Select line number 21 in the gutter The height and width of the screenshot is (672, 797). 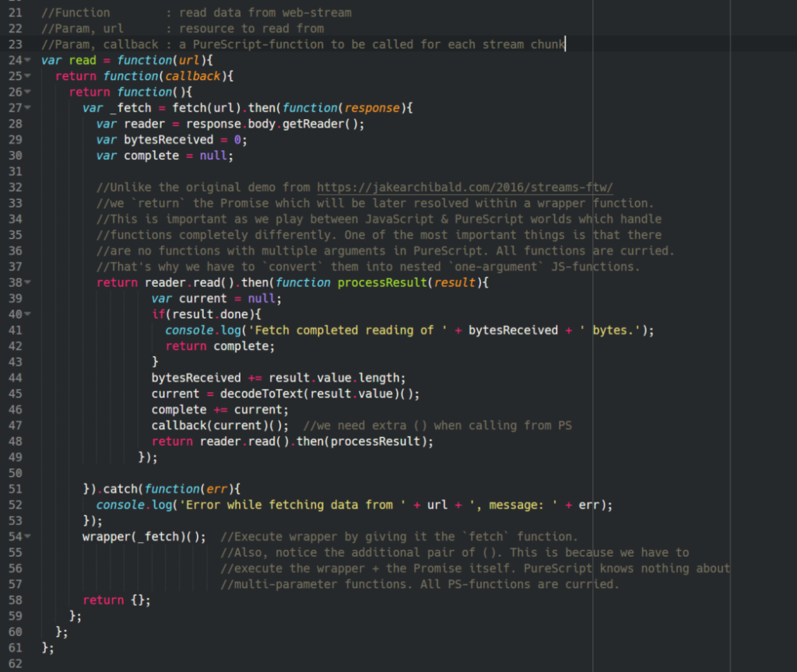(x=16, y=12)
